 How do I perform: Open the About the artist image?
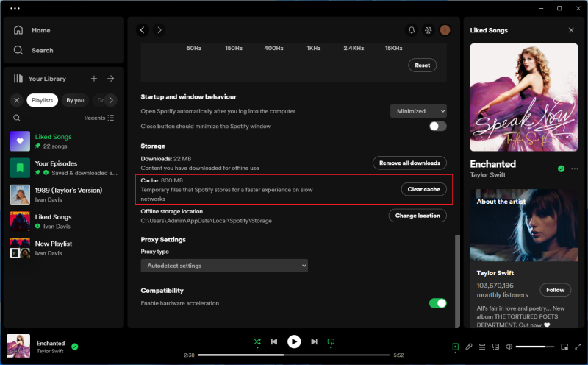524,225
